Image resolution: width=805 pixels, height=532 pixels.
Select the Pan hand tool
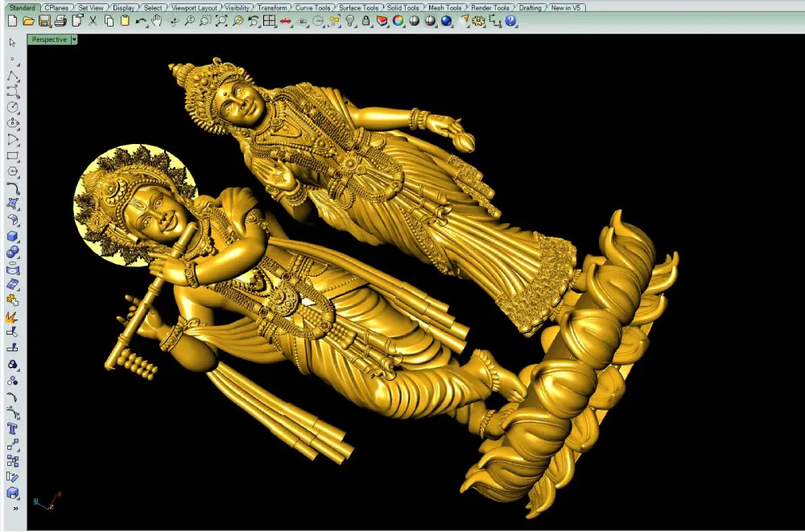(x=157, y=21)
